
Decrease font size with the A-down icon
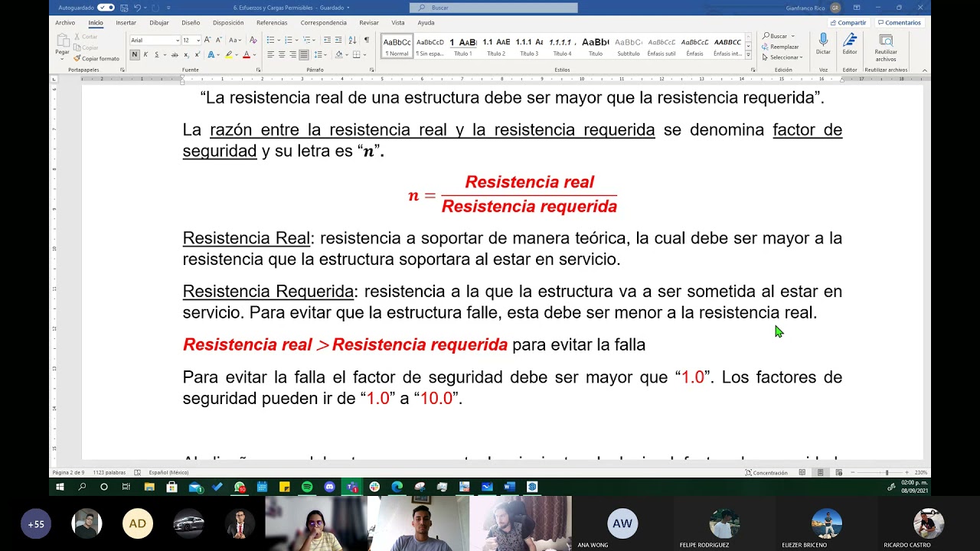(x=219, y=40)
